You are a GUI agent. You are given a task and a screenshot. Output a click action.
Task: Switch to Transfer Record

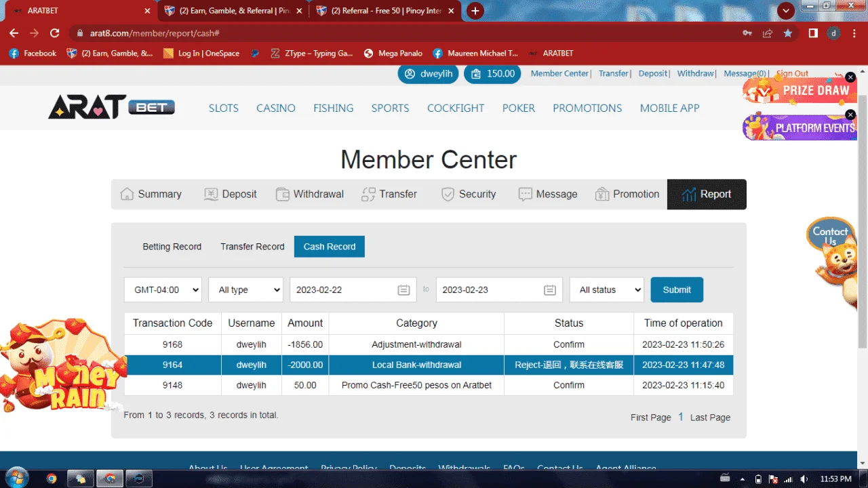click(x=252, y=247)
